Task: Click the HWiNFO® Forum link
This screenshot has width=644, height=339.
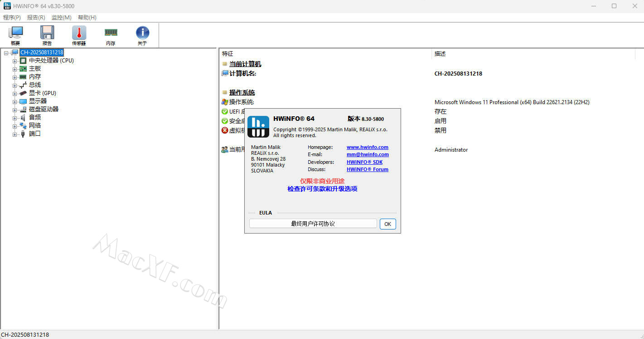Action: tap(367, 169)
